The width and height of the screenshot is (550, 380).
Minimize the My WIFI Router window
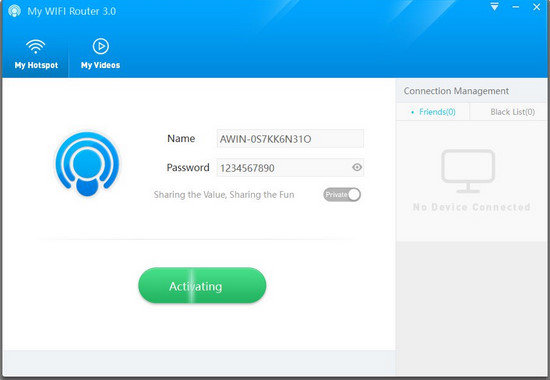(x=516, y=7)
